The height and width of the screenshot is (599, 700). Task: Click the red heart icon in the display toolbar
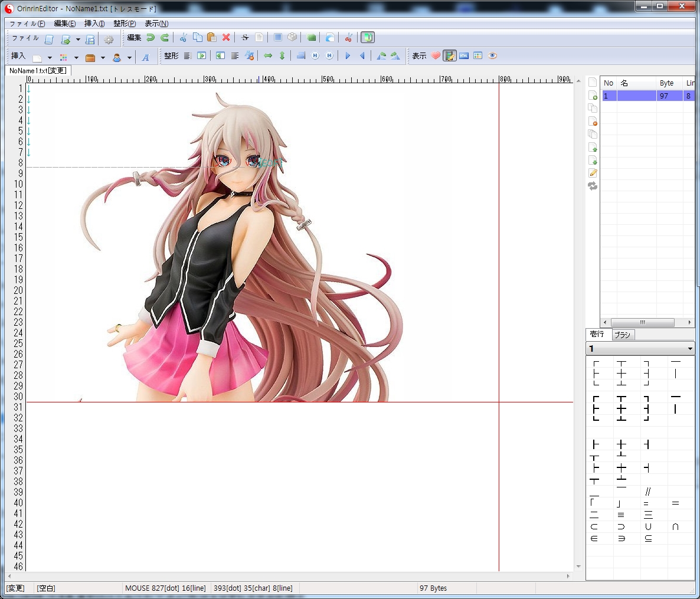(x=436, y=56)
